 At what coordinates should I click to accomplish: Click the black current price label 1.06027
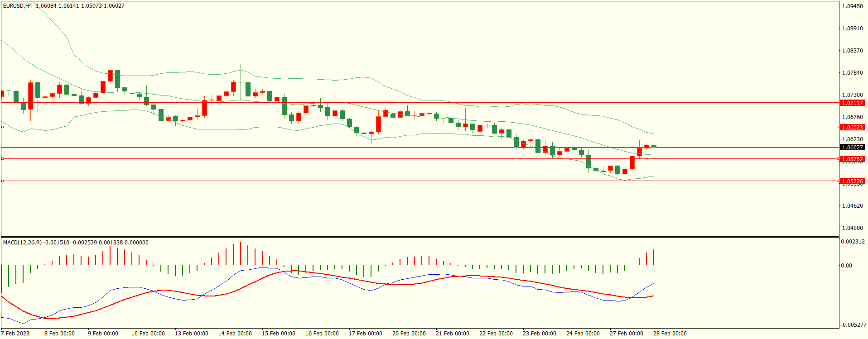852,148
